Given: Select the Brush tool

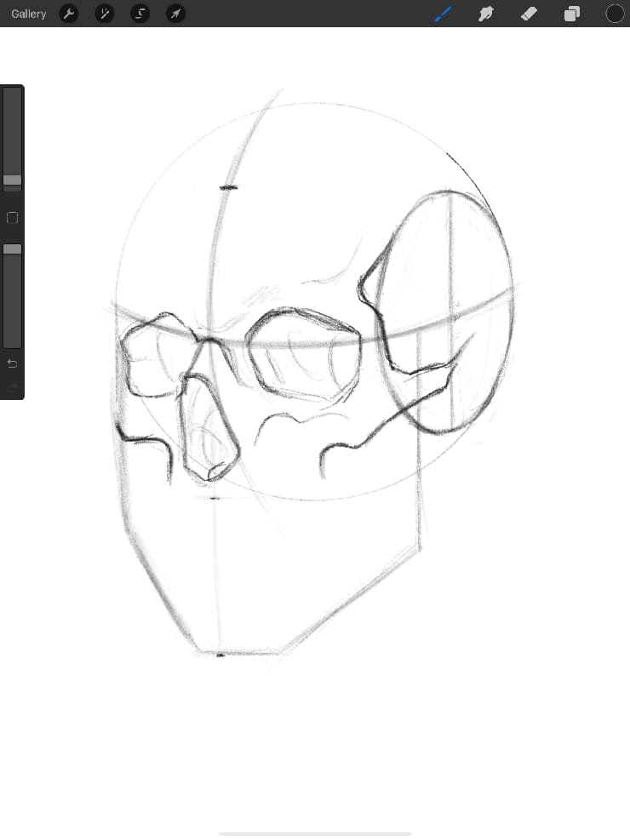Looking at the screenshot, I should point(443,14).
